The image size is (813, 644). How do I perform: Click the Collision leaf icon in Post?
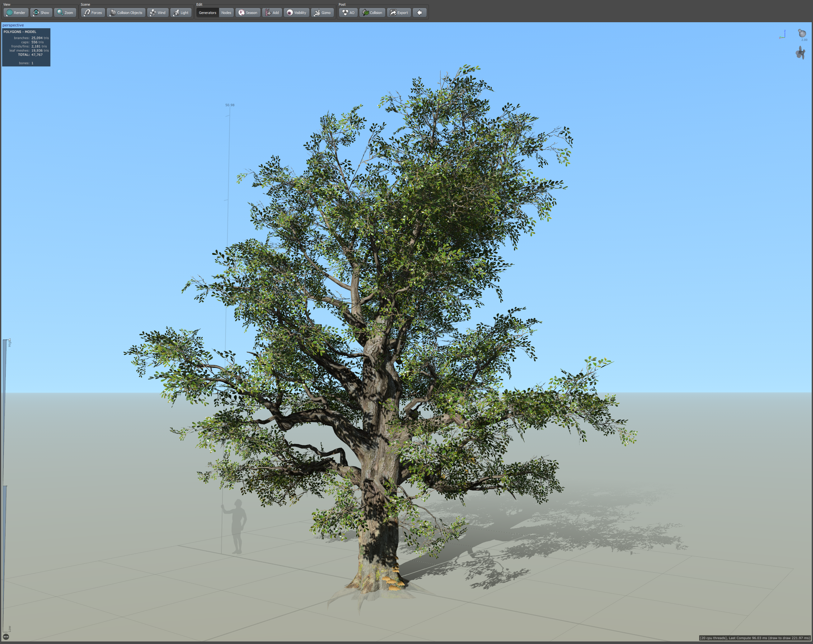(x=372, y=12)
